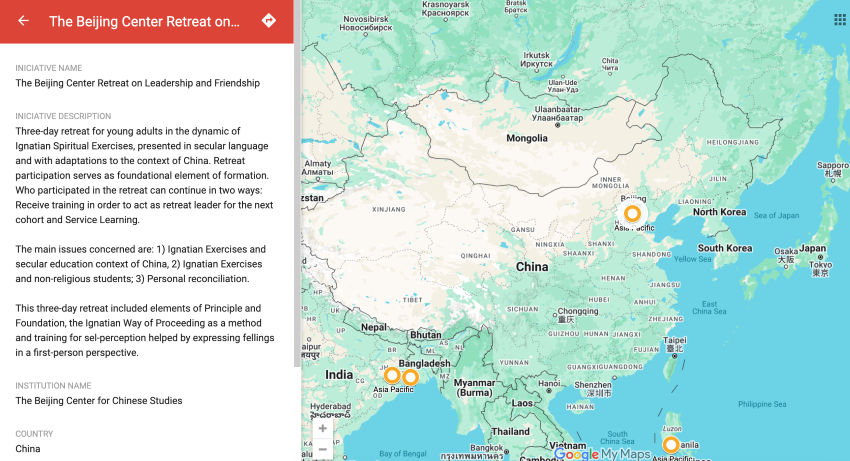Click the Country label

point(34,434)
